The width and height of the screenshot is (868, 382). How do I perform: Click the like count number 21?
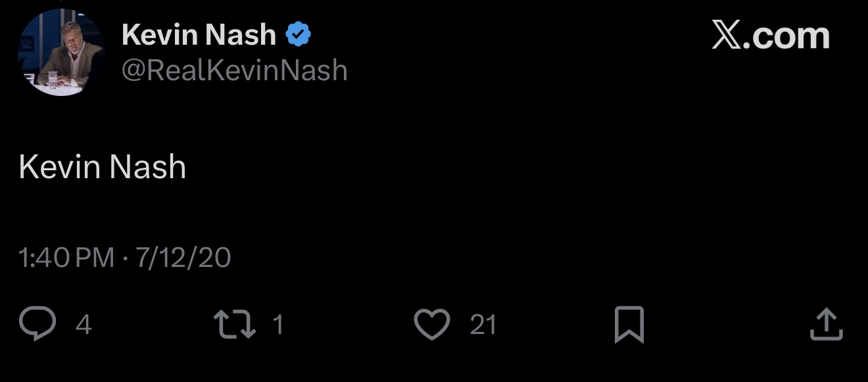(x=483, y=325)
